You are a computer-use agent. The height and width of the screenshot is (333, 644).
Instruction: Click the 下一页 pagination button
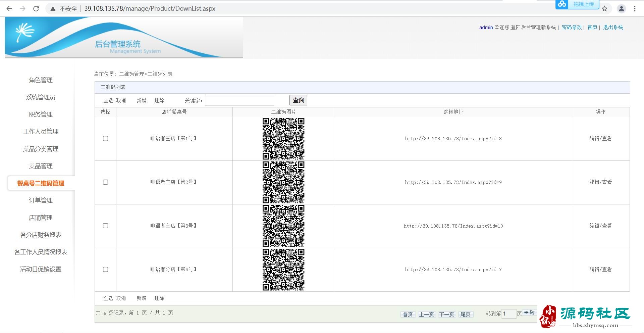click(x=447, y=314)
